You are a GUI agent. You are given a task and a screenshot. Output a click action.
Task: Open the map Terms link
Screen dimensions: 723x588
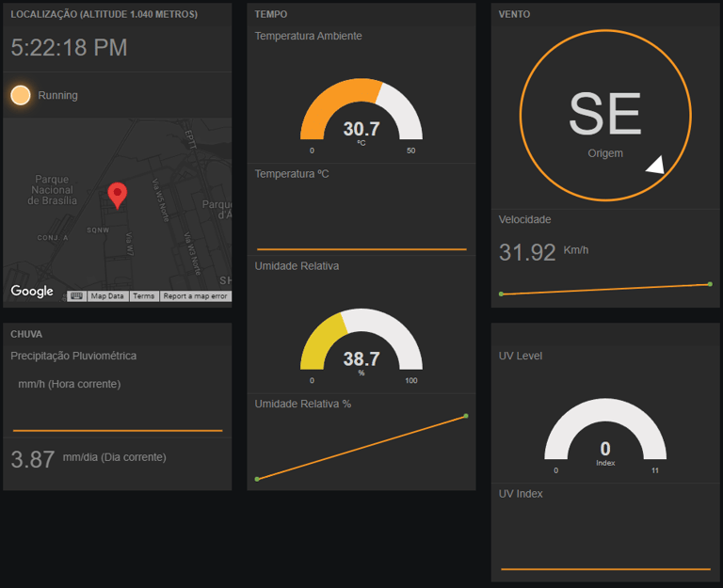(x=144, y=295)
